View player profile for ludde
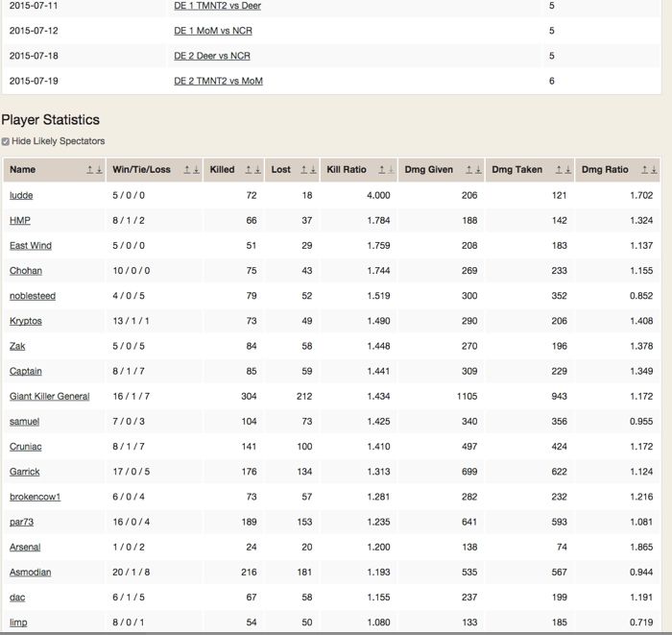The height and width of the screenshot is (635, 672). pyautogui.click(x=21, y=195)
